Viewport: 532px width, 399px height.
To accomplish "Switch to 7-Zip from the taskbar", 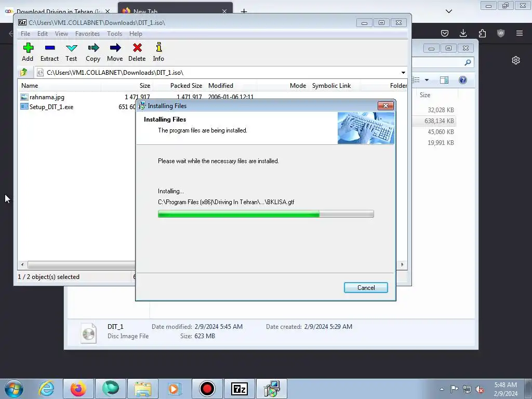I will 239,389.
